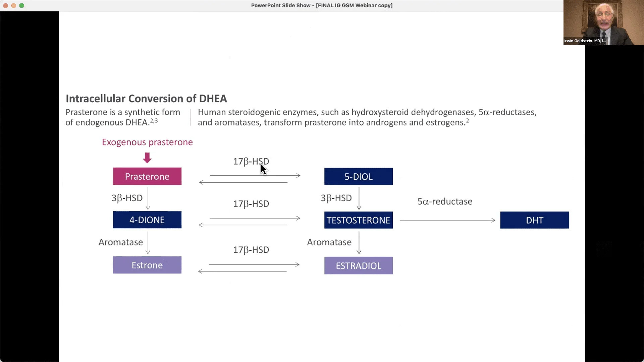Click the pink down arrow above Prasterone
Screen dimensions: 644x362
point(147,158)
